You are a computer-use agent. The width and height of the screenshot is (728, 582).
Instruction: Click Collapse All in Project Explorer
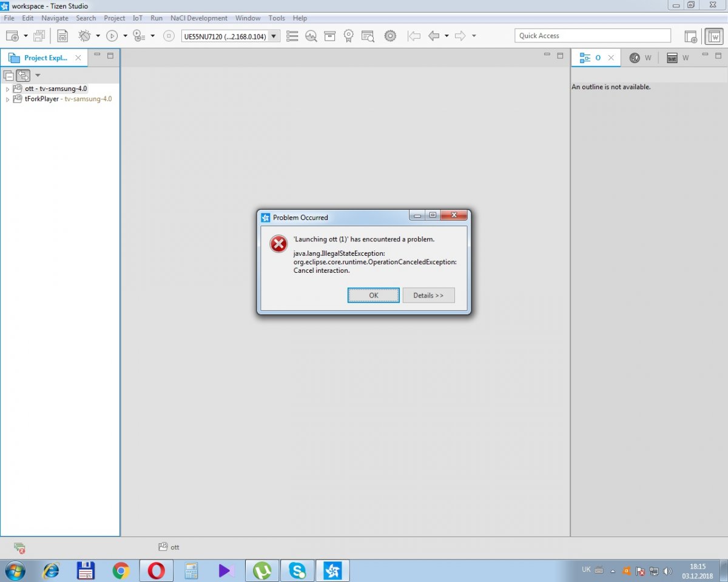(8, 75)
